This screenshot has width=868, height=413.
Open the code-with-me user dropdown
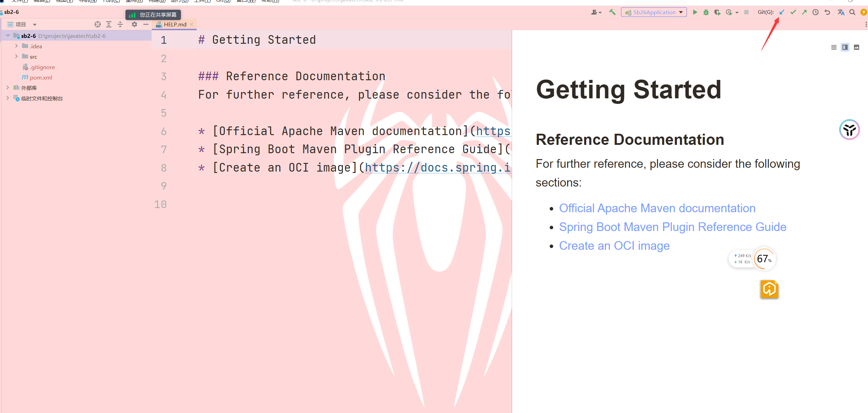(596, 12)
